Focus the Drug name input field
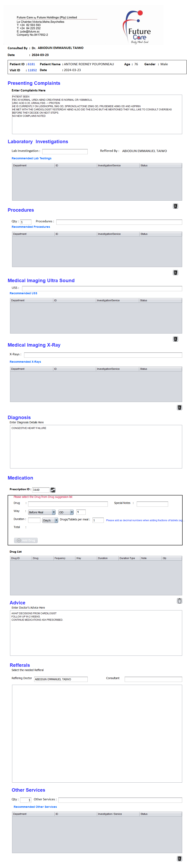Image resolution: width=187 pixels, height=868 pixels. [x=68, y=504]
